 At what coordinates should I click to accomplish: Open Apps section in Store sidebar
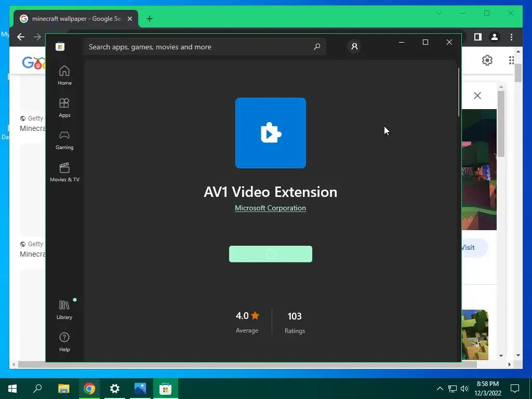pyautogui.click(x=64, y=108)
